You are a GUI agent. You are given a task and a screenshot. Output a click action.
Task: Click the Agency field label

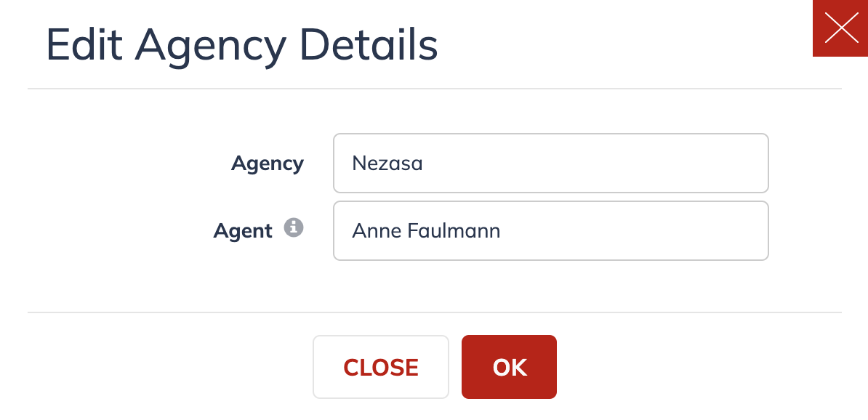pyautogui.click(x=268, y=163)
